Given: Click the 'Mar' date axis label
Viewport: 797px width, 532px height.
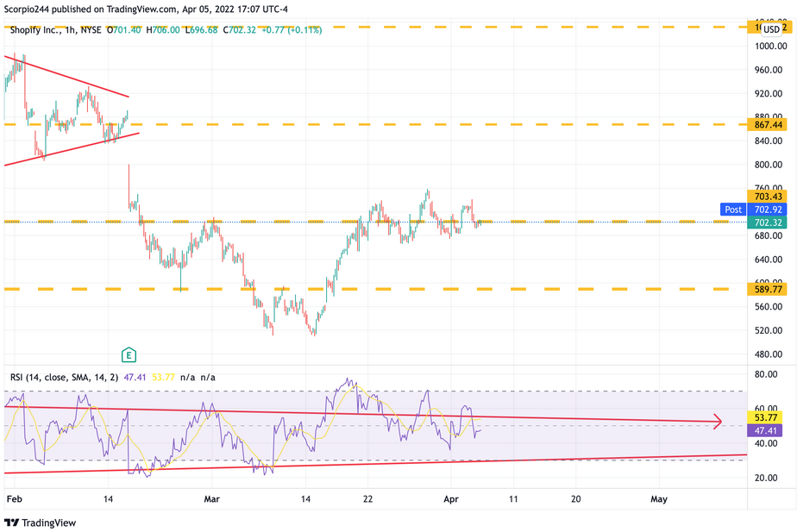Looking at the screenshot, I should pyautogui.click(x=211, y=499).
